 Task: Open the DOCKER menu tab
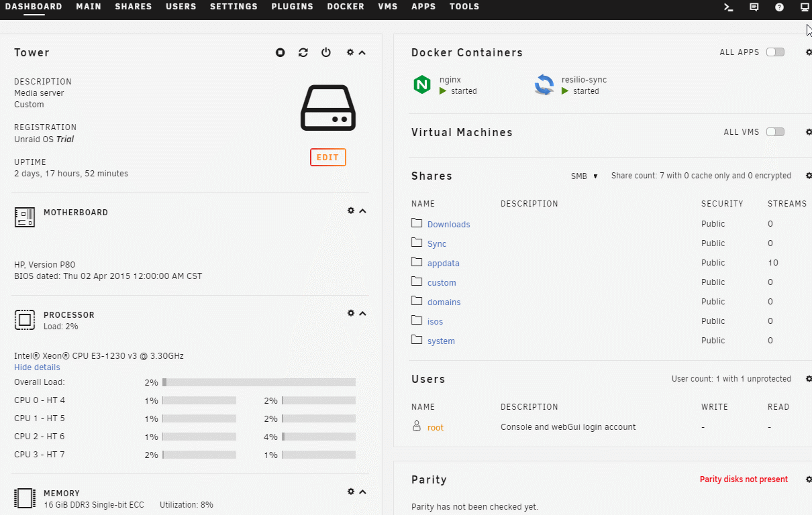(x=346, y=7)
